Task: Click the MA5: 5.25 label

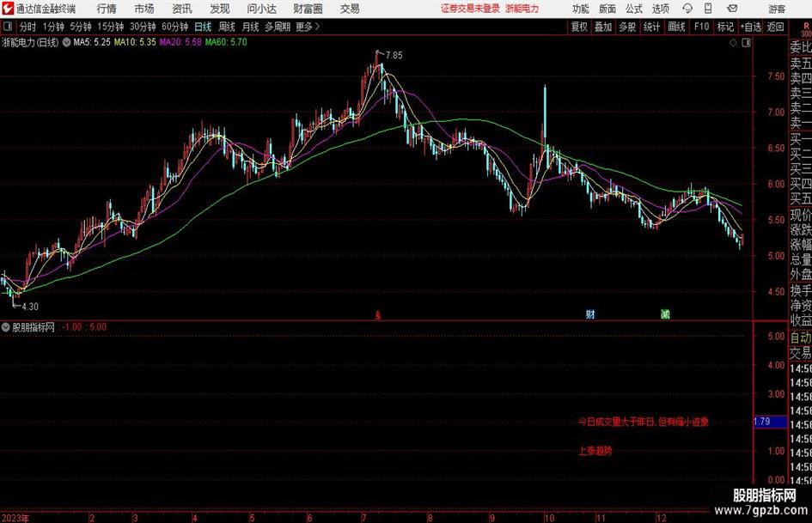Action: coord(92,42)
